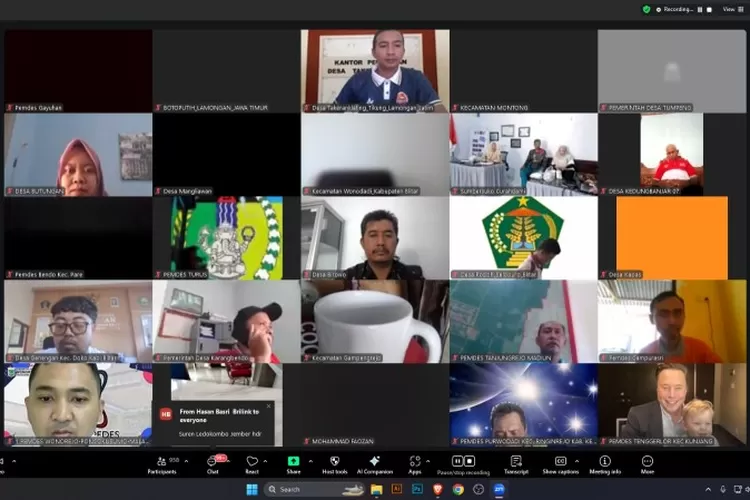750x500 pixels.
Task: Open Google Chrome from the taskbar
Action: coord(458,489)
